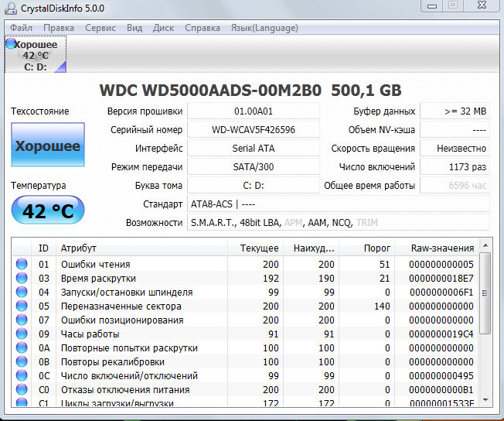Image resolution: width=504 pixels, height=421 pixels.
Task: Click the power on hours 6596 час
Action: [x=455, y=186]
